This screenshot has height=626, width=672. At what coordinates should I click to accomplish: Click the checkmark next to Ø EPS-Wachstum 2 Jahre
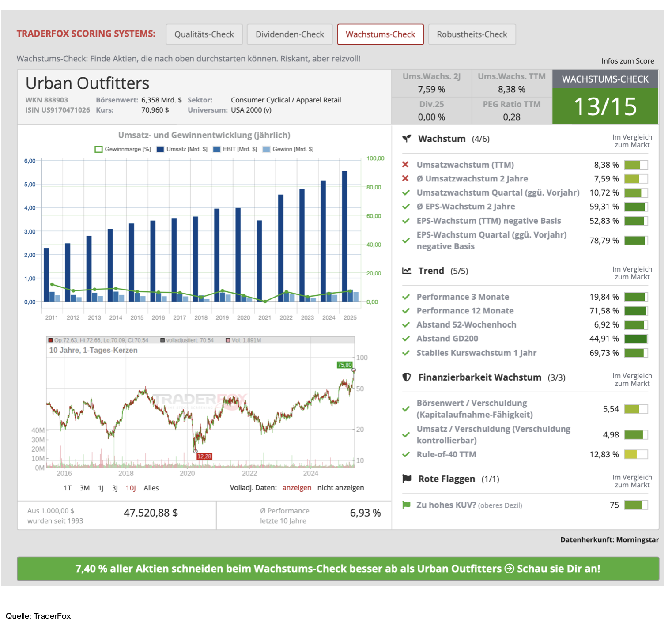click(406, 207)
